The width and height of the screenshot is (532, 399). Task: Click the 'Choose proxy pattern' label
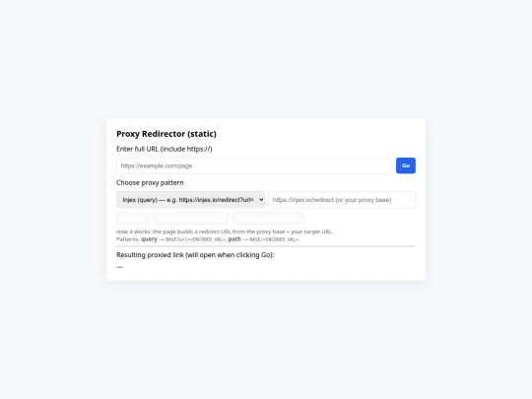(x=150, y=182)
